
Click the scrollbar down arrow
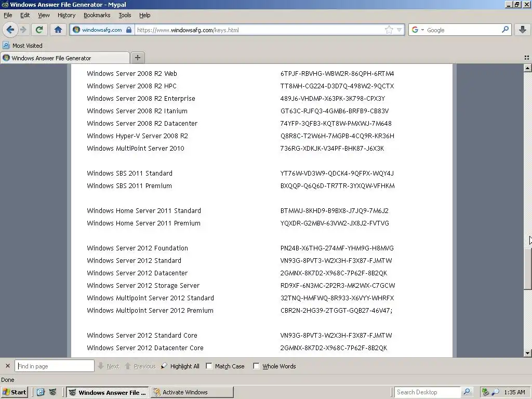click(x=527, y=353)
